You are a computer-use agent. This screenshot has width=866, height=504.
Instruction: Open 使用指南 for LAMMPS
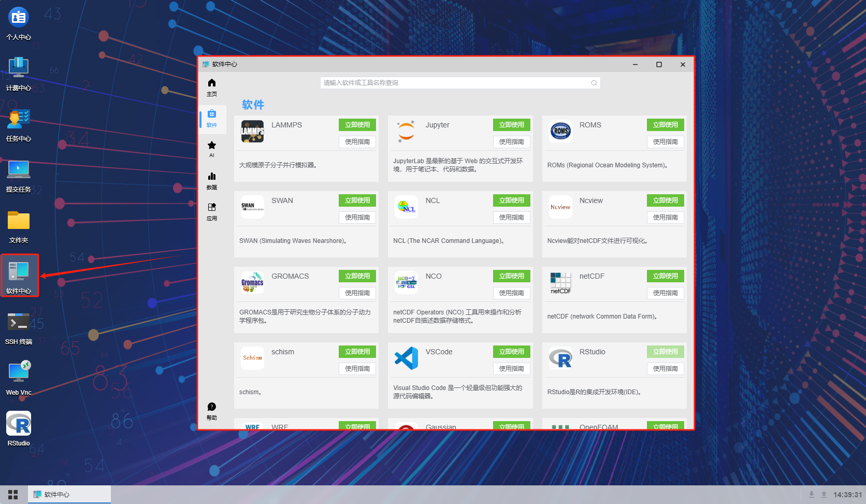point(357,142)
